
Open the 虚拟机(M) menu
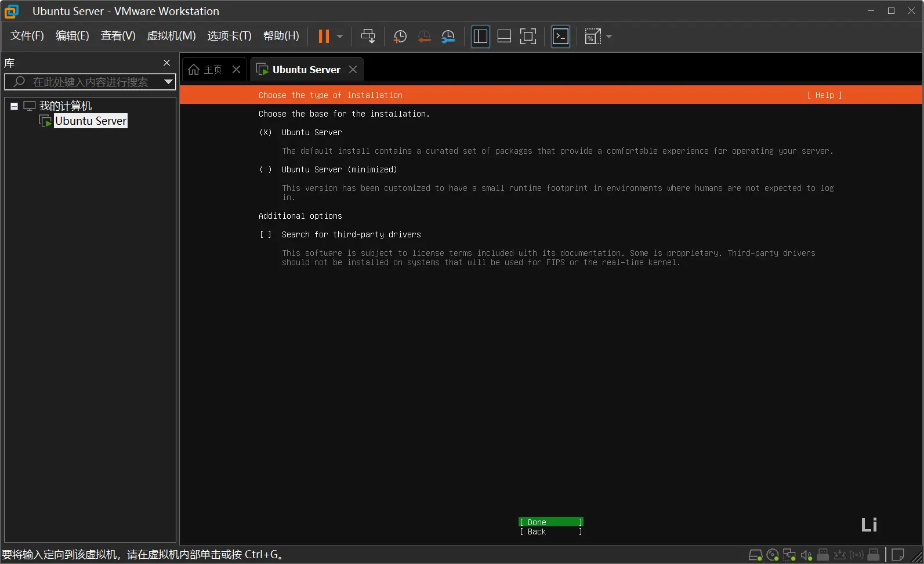click(x=171, y=36)
